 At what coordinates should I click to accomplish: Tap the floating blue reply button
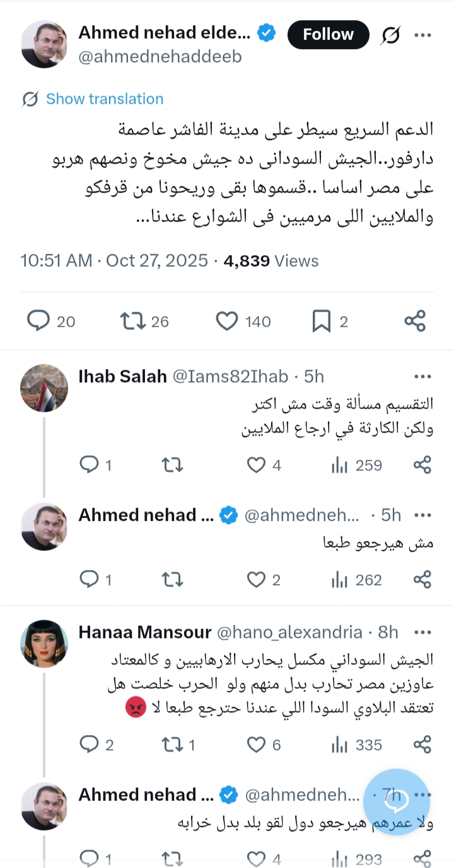(x=397, y=802)
